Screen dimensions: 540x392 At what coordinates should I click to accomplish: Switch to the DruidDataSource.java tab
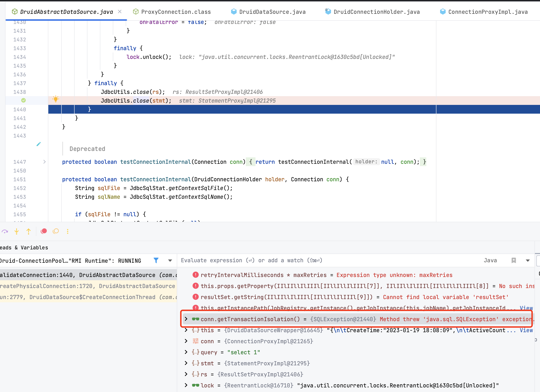[272, 12]
